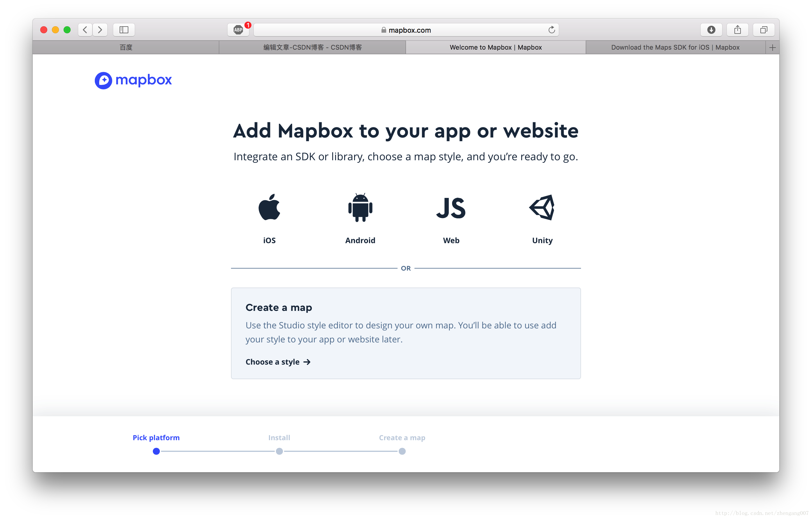812x519 pixels.
Task: Reload the page with refresh icon
Action: [x=551, y=30]
